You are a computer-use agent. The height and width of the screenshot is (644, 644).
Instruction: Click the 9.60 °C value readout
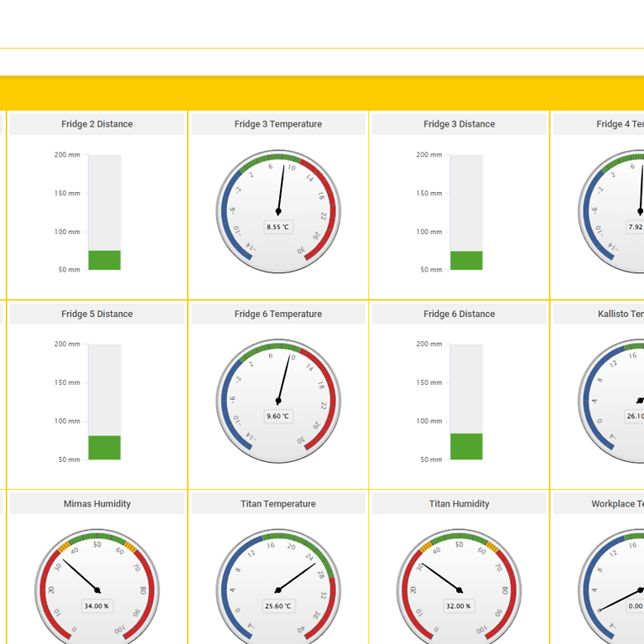click(x=278, y=417)
